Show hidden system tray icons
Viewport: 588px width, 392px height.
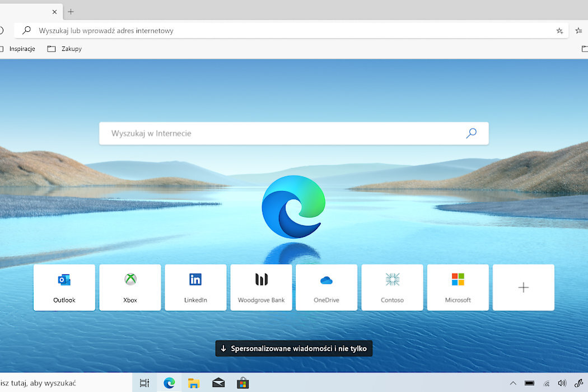point(513,383)
